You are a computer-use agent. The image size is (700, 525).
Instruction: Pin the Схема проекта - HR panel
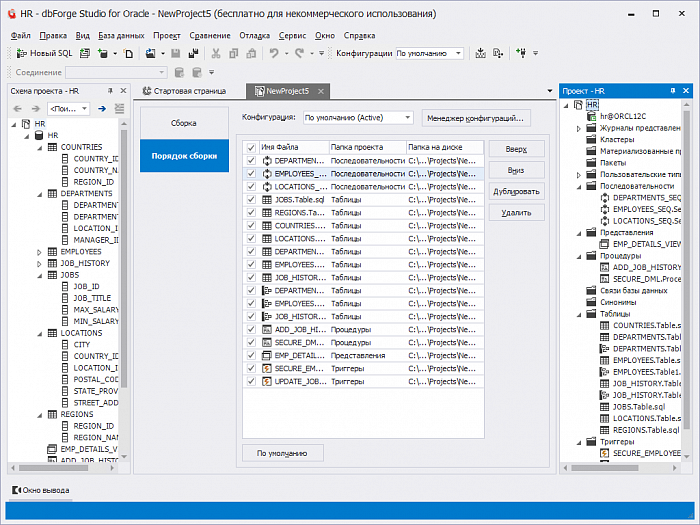[x=111, y=90]
